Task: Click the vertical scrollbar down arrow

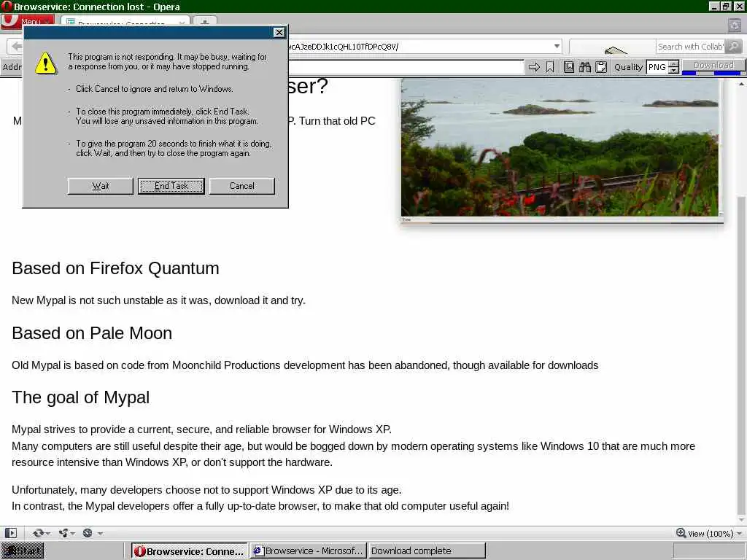Action: (x=741, y=519)
